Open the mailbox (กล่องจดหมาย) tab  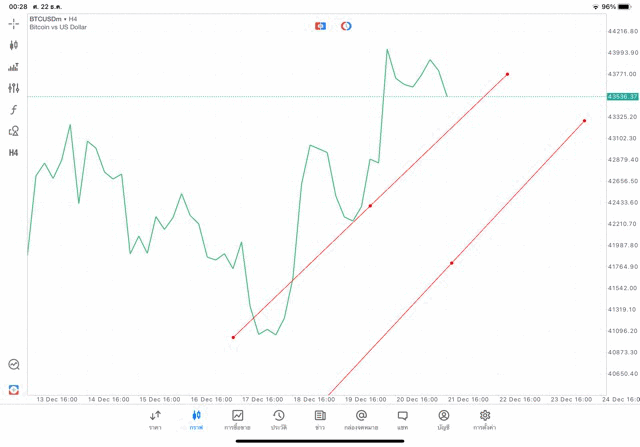tap(361, 420)
